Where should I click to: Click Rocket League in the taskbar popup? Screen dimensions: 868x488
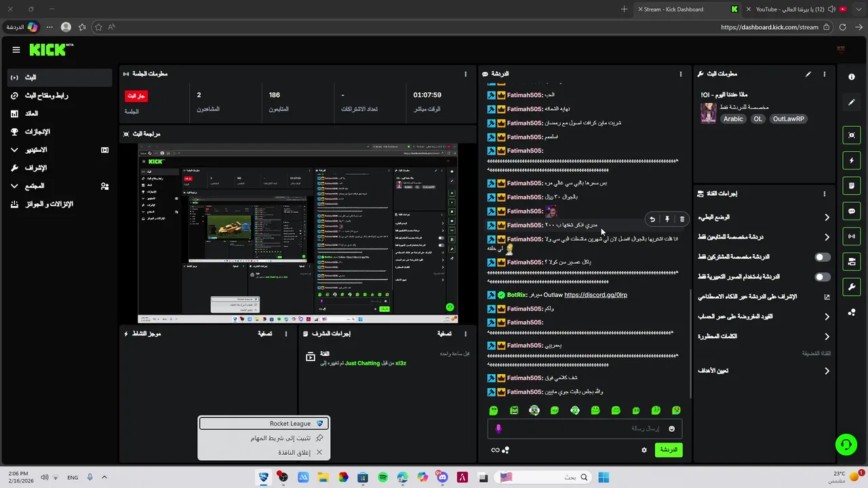pyautogui.click(x=264, y=424)
